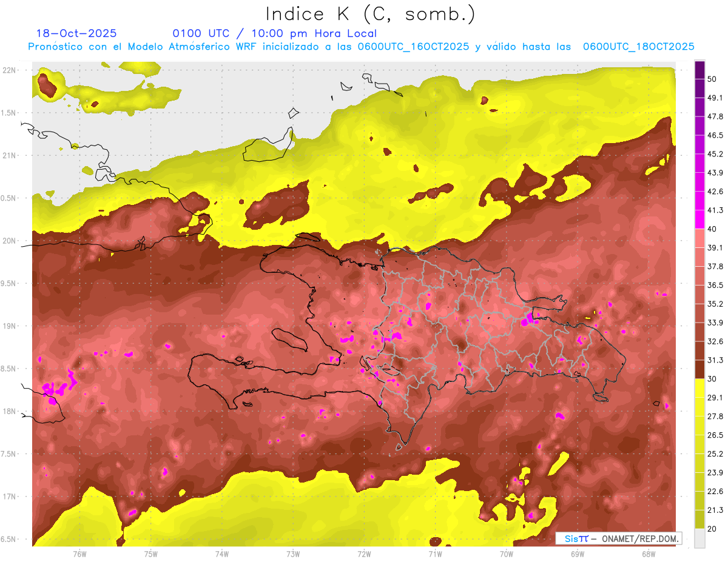The image size is (728, 562).
Task: Click legend value '33.9'
Action: (715, 323)
